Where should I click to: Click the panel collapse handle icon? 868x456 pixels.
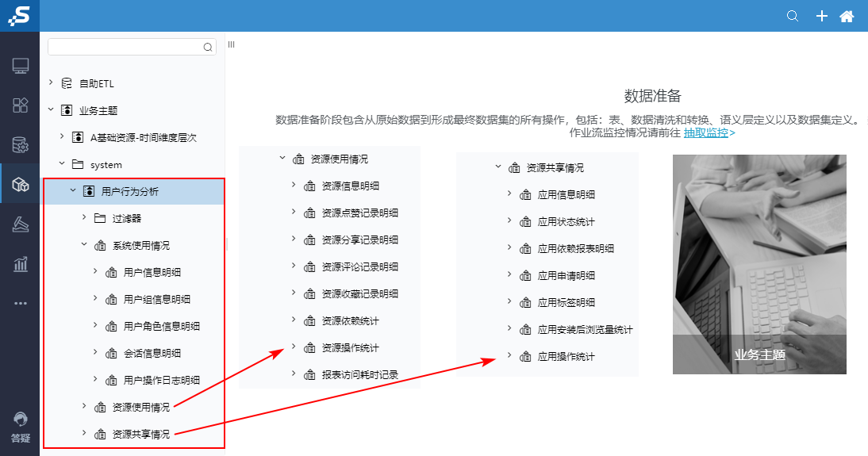pyautogui.click(x=232, y=44)
